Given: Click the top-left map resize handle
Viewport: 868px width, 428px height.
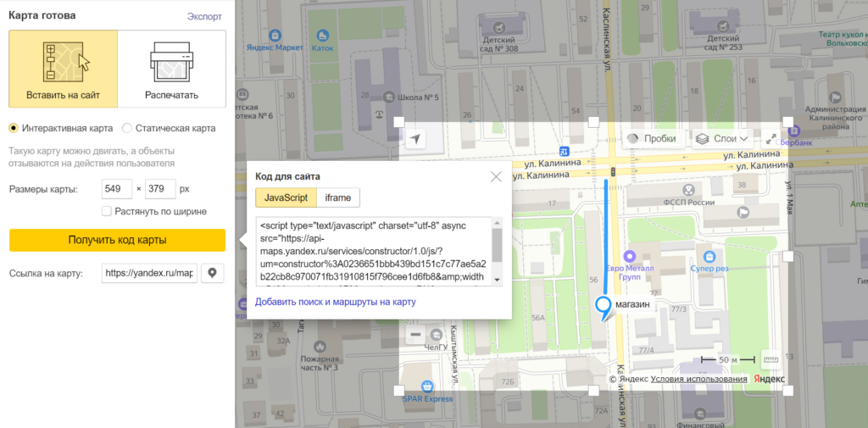Looking at the screenshot, I should (x=398, y=122).
